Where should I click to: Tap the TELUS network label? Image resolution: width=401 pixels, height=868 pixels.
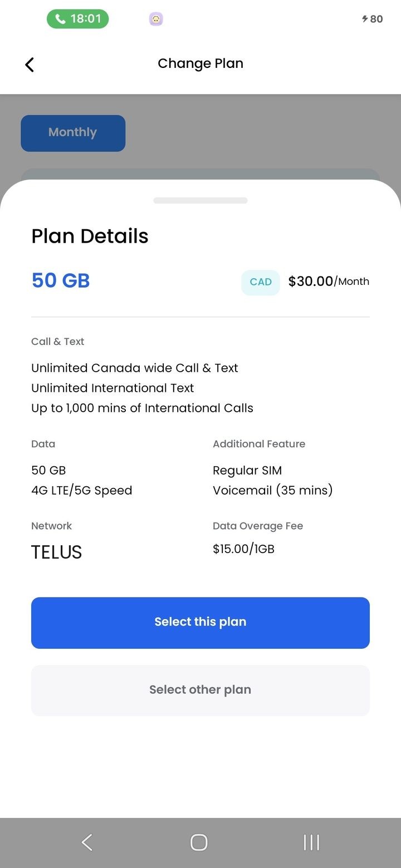pos(57,553)
